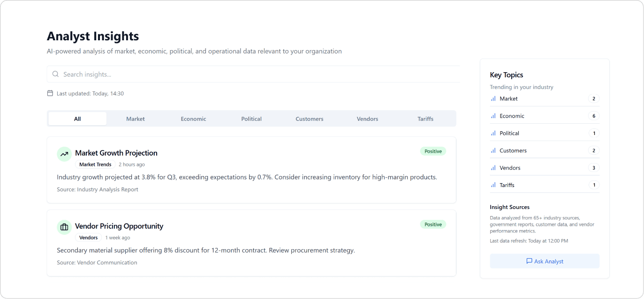The image size is (644, 299).
Task: Switch to the Tariffs tab
Action: click(x=425, y=119)
